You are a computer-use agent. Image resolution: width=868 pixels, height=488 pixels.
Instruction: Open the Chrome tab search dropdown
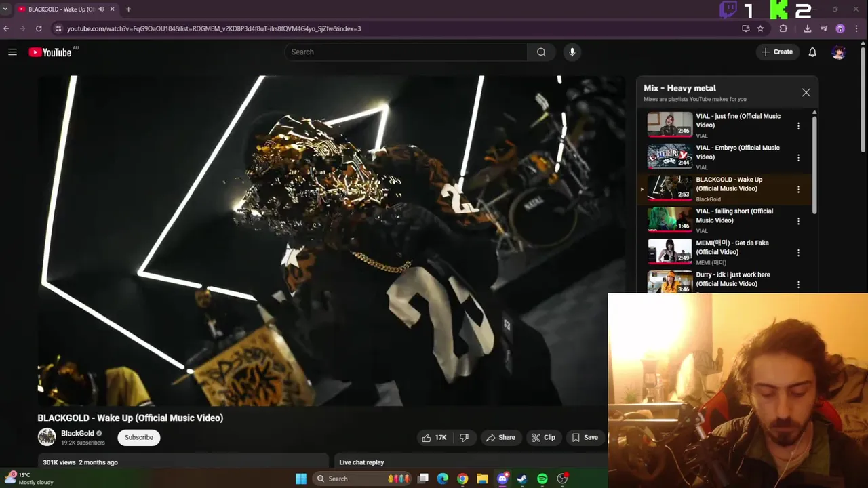click(5, 9)
